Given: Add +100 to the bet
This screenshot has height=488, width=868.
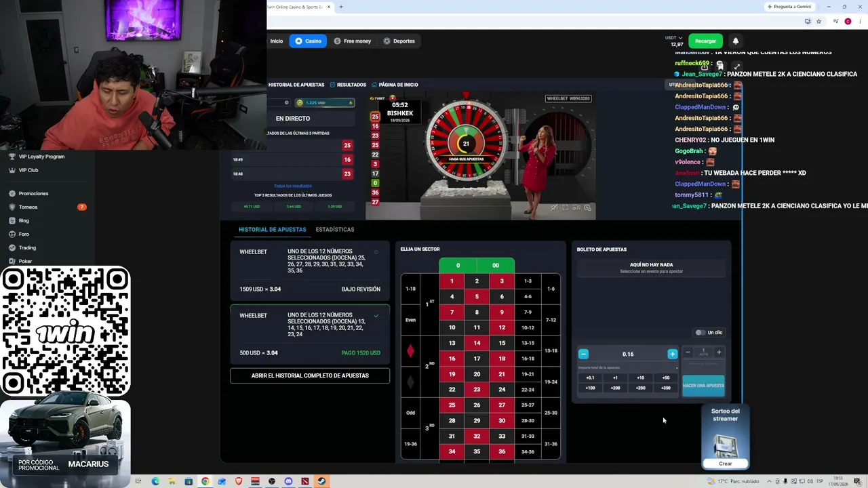Looking at the screenshot, I should coord(590,388).
